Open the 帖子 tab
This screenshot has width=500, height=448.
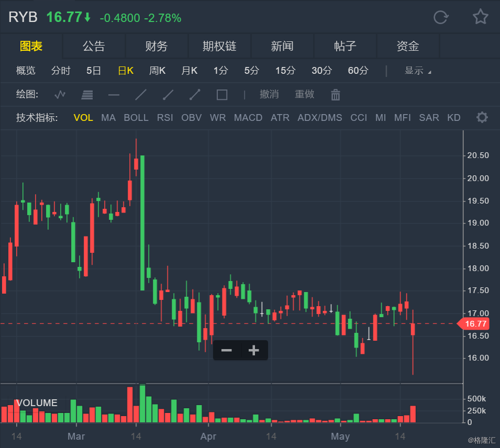(x=345, y=46)
